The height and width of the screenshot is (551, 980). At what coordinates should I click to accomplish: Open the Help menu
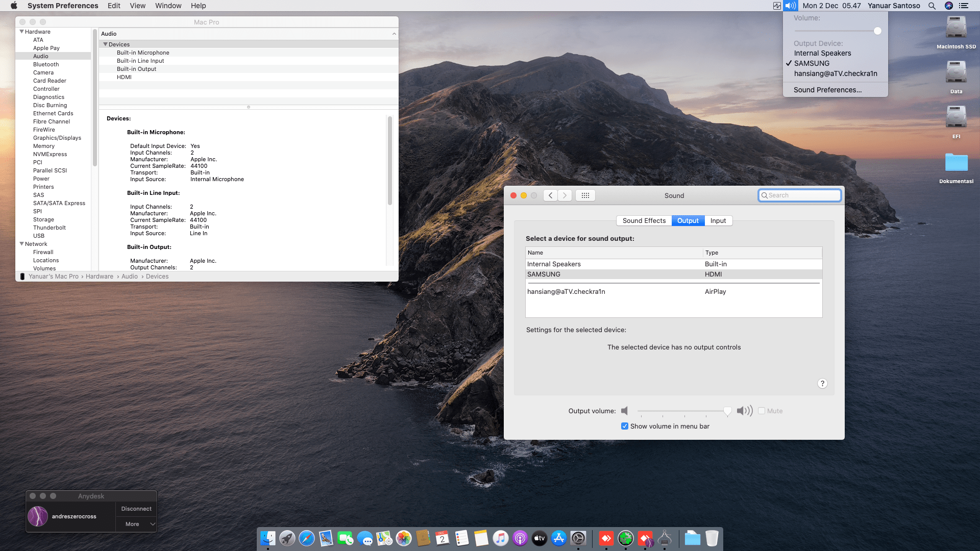pyautogui.click(x=199, y=6)
